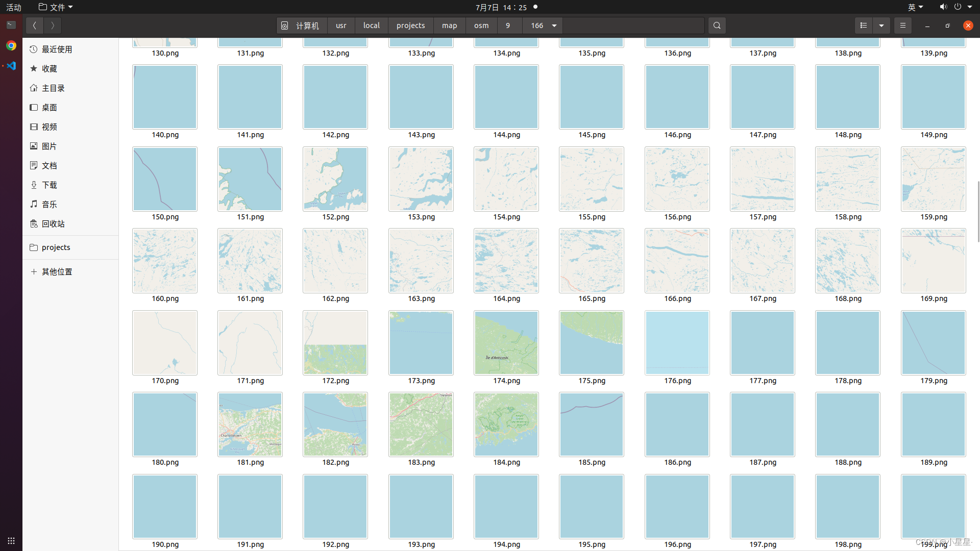Open the 英 input method menu
The image size is (980, 551).
click(915, 7)
